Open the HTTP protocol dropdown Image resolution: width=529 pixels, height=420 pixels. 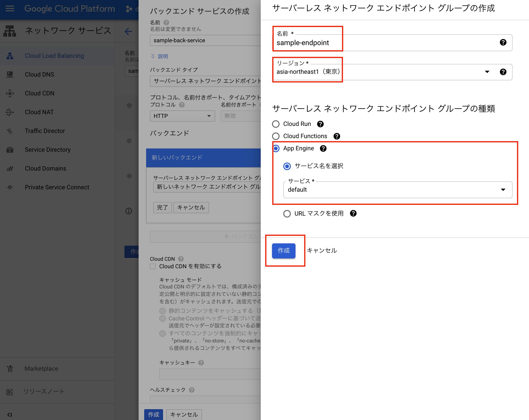pos(182,116)
